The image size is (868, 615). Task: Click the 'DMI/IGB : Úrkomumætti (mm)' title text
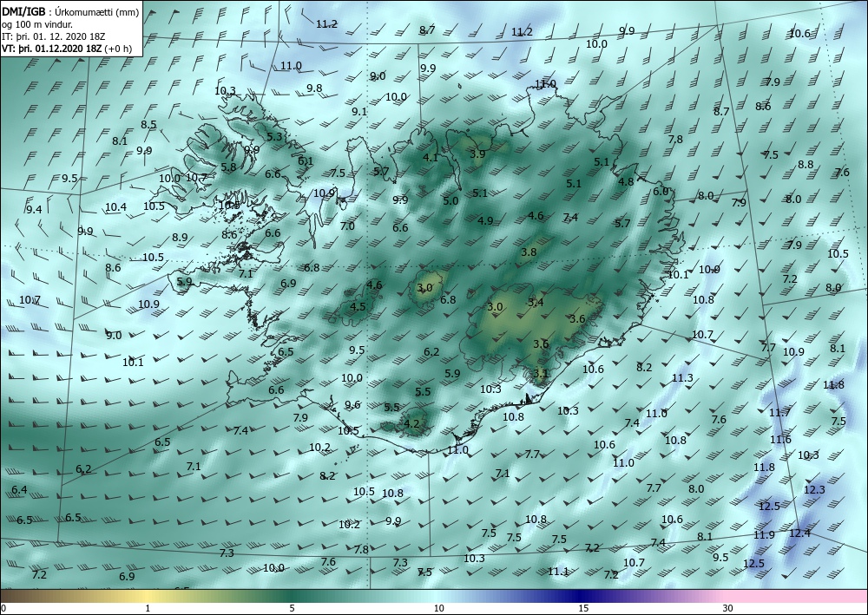71,12
